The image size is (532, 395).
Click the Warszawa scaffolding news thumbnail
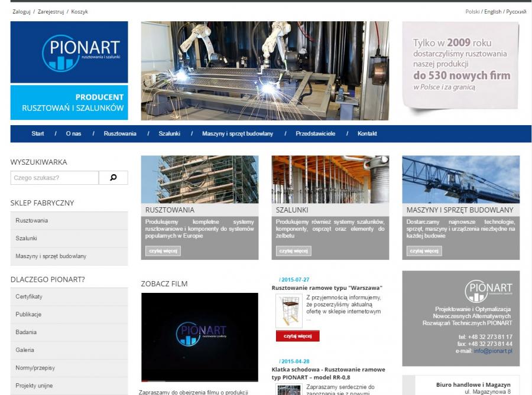click(288, 311)
